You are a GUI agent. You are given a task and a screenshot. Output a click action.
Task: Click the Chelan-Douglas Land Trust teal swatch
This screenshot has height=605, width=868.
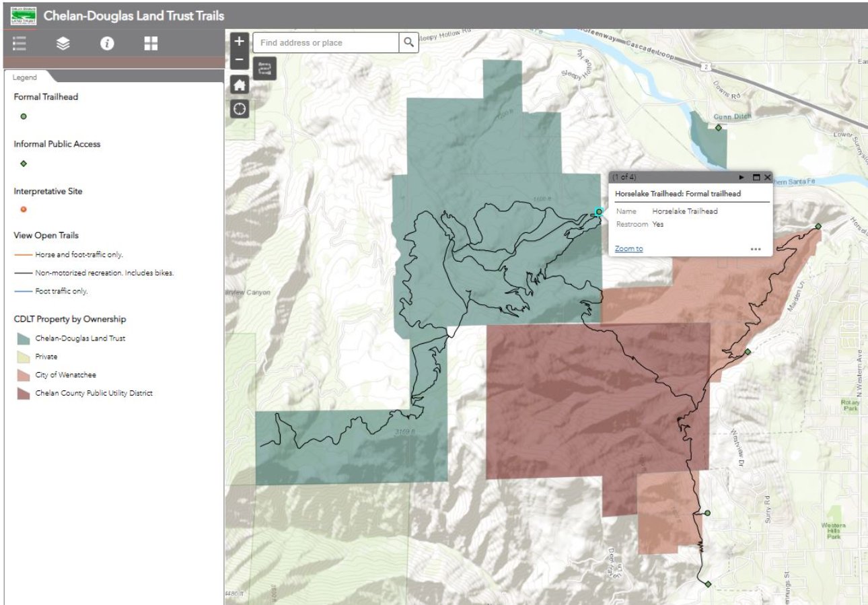pos(24,339)
